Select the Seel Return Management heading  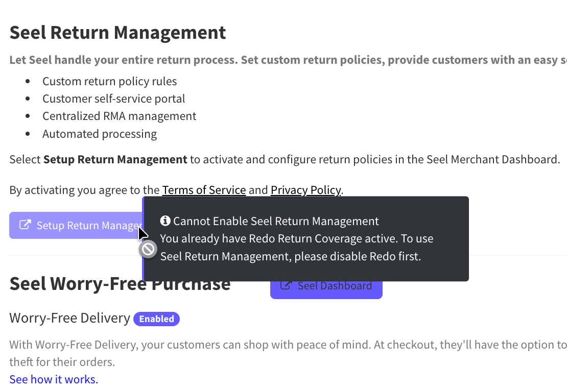coord(117,33)
